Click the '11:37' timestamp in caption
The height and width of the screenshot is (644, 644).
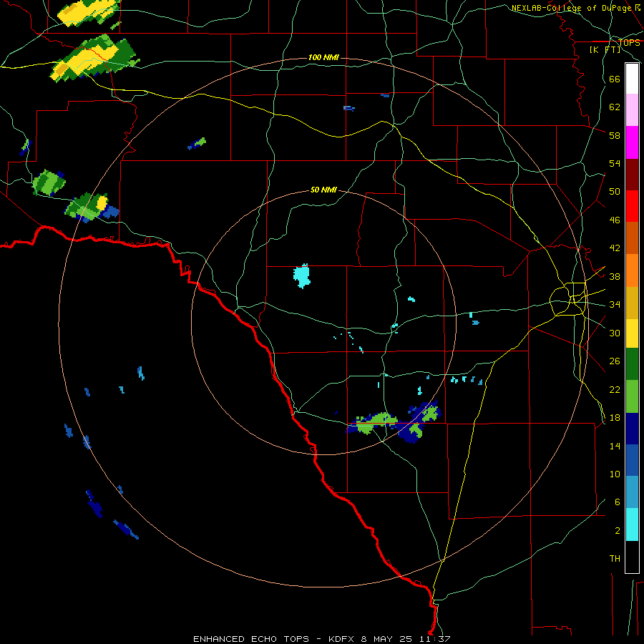tap(434, 639)
